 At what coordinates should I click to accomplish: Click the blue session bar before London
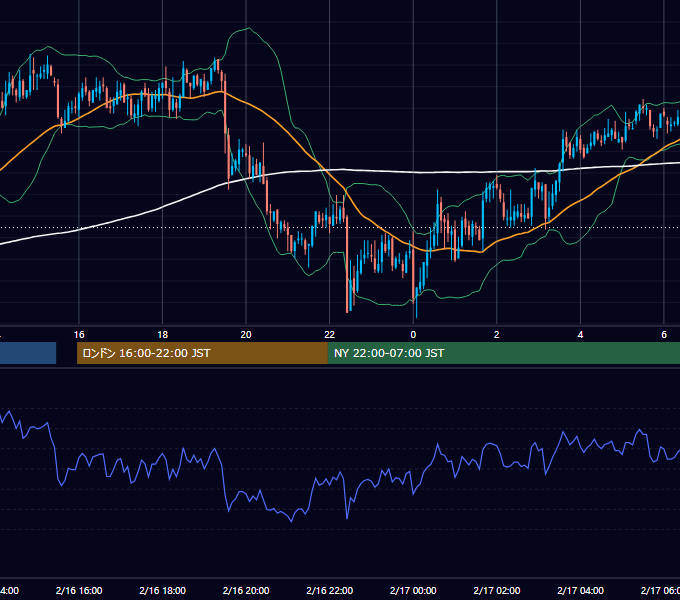pos(28,353)
